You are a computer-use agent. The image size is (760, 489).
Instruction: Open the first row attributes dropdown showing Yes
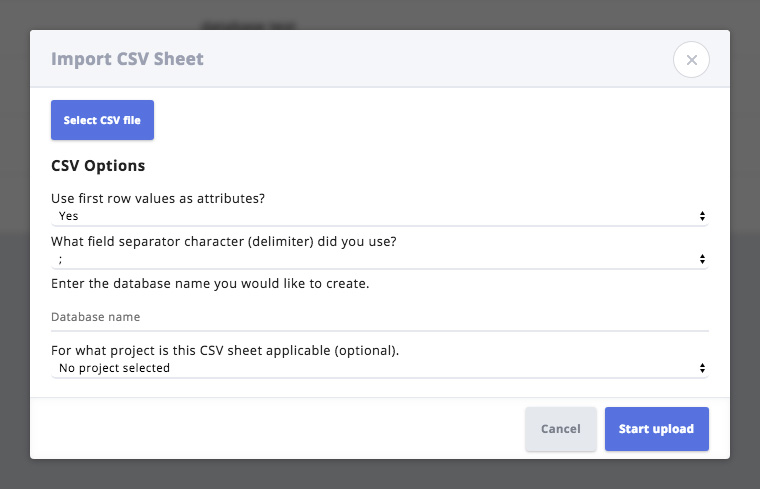point(380,216)
